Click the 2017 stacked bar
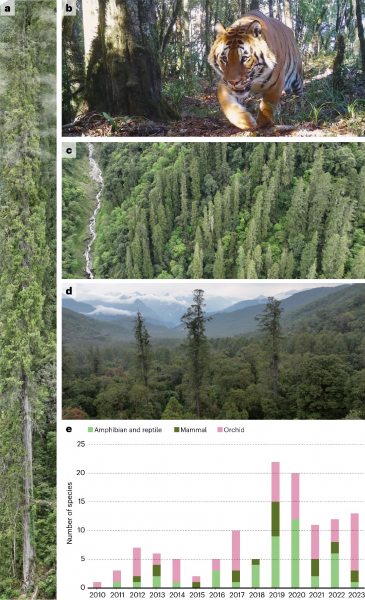365x600 pixels. 236,559
